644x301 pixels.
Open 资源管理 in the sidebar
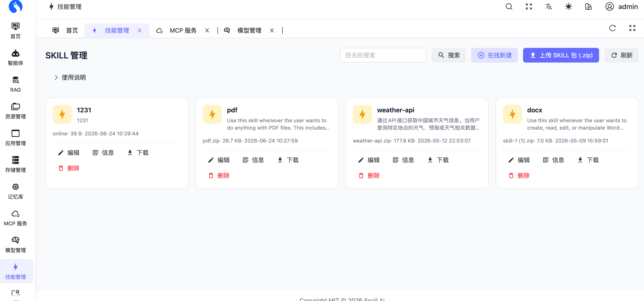pos(16,111)
